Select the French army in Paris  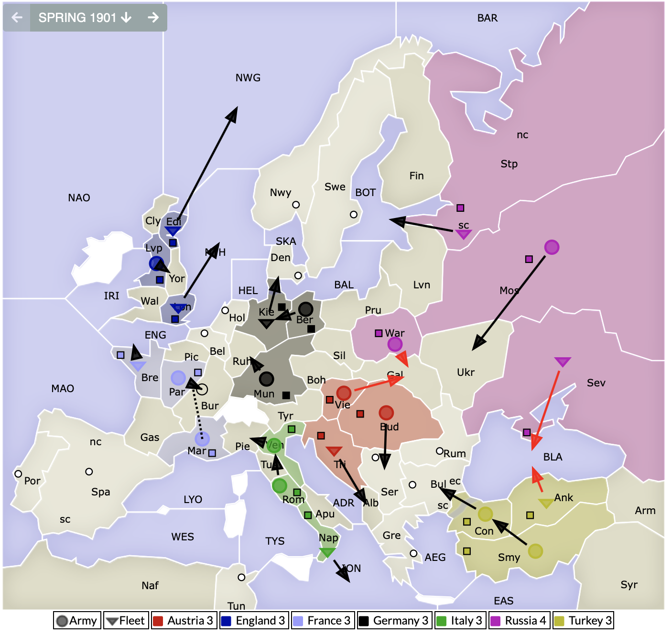178,378
